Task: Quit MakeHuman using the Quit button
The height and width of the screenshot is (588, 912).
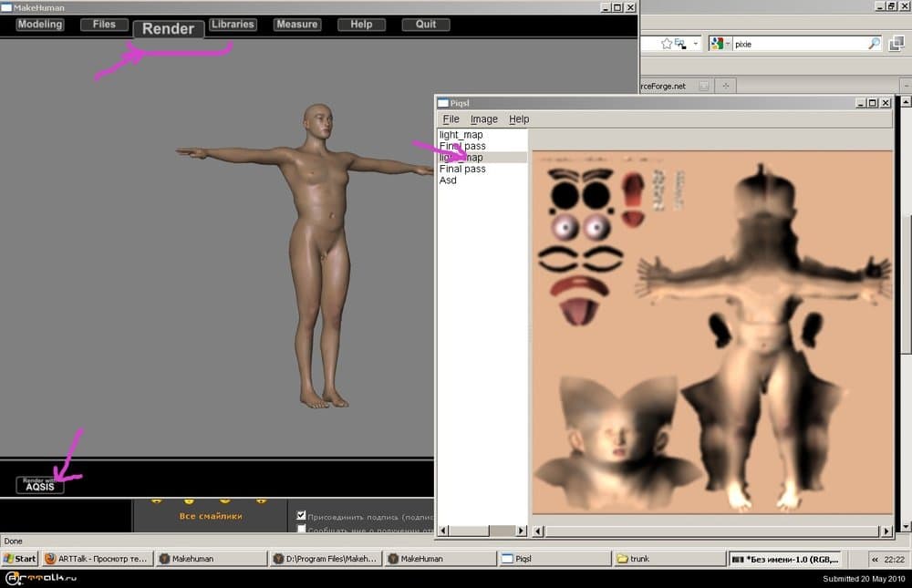Action: 425,25
